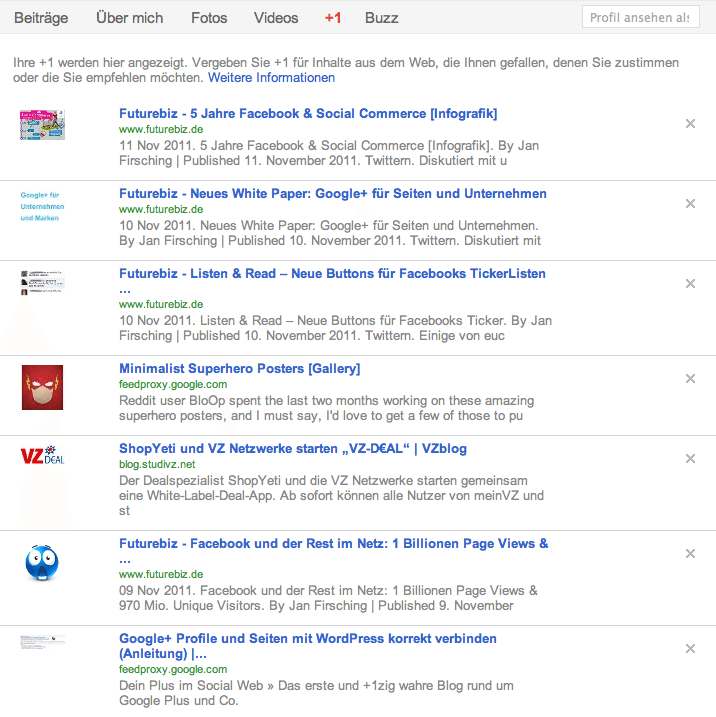Click feedproxy.google.com under Google+ Profile entry
Viewport: 716px width, 717px height.
pos(173,669)
